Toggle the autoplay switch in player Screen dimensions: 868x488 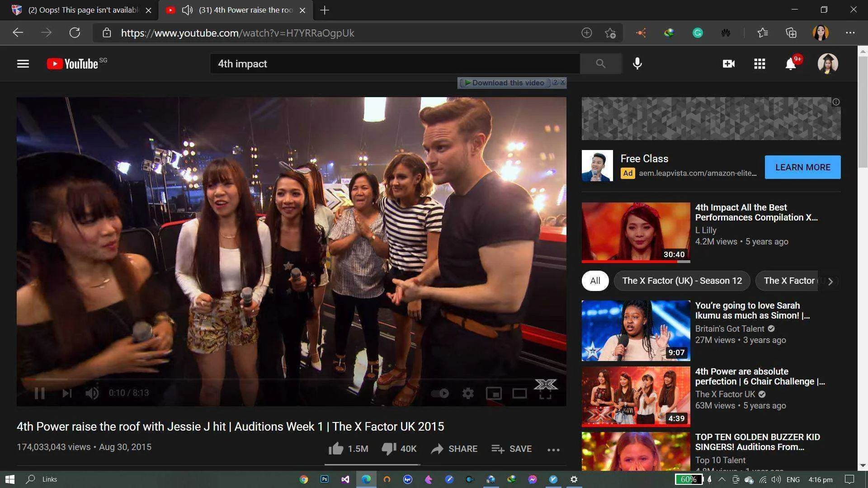point(439,393)
